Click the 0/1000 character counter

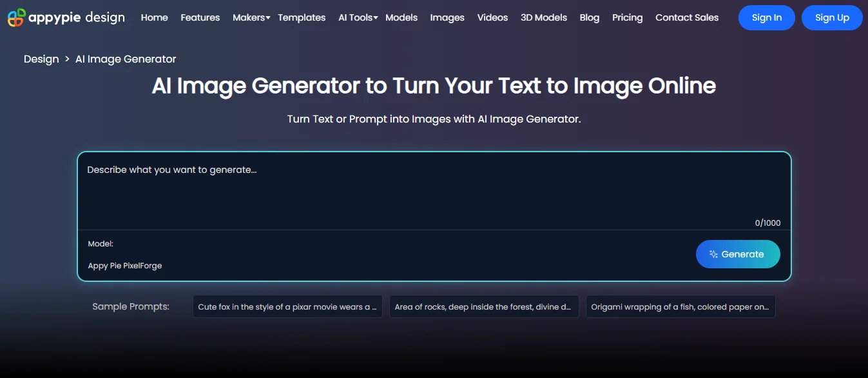click(x=767, y=223)
